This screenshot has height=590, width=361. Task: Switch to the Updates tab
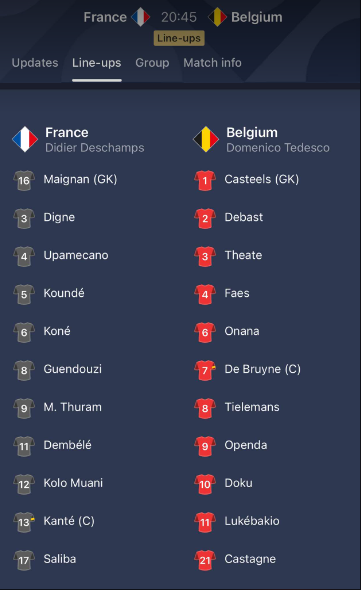pyautogui.click(x=35, y=63)
